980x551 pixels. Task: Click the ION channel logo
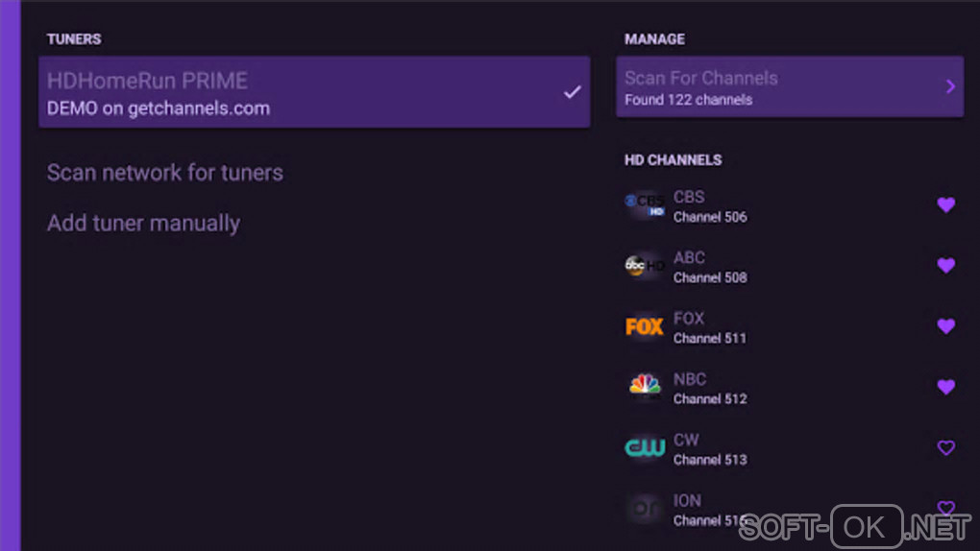(x=644, y=509)
